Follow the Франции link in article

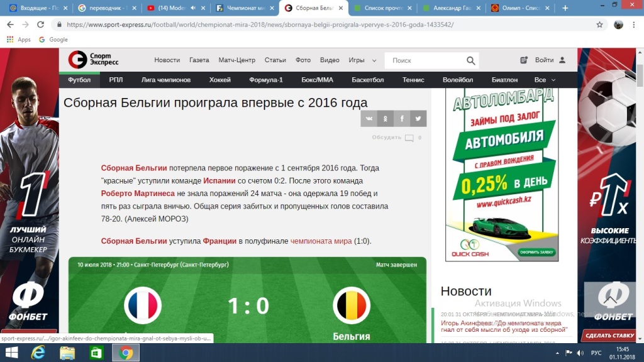click(x=219, y=241)
